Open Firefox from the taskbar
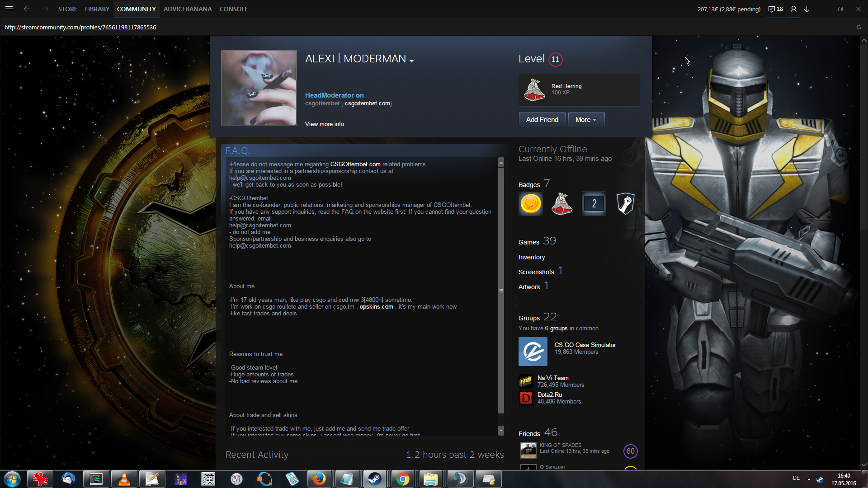 tap(319, 479)
